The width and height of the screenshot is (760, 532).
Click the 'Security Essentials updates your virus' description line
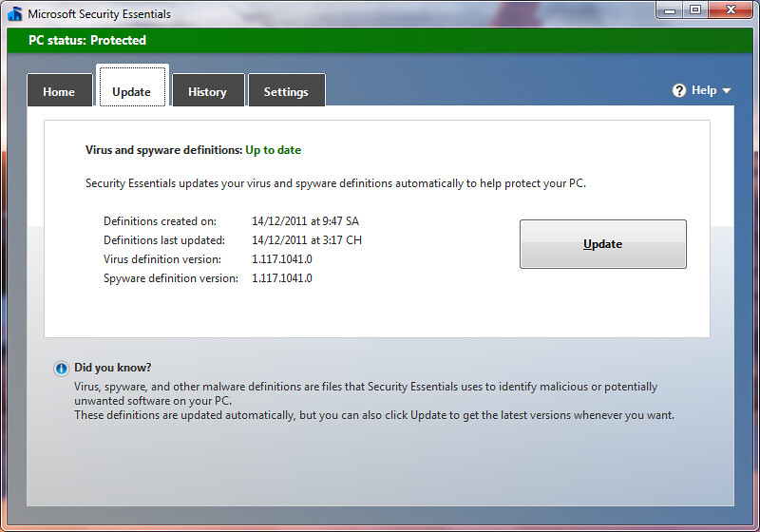pyautogui.click(x=335, y=183)
